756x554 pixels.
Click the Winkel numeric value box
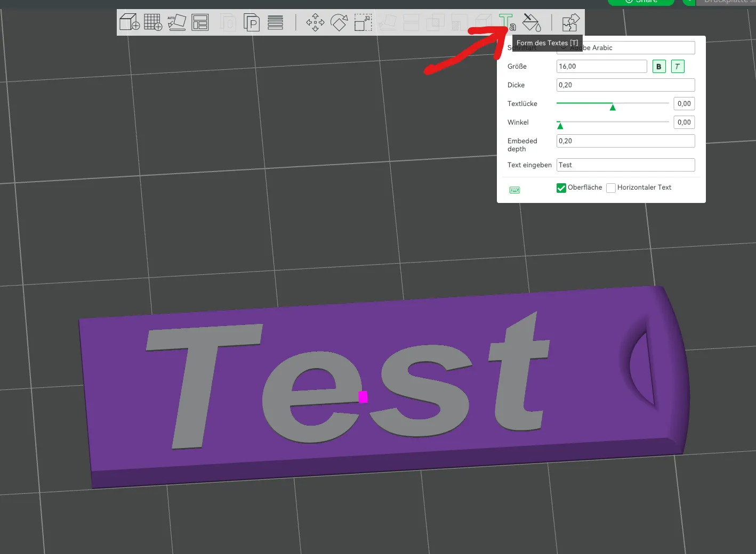click(x=684, y=123)
